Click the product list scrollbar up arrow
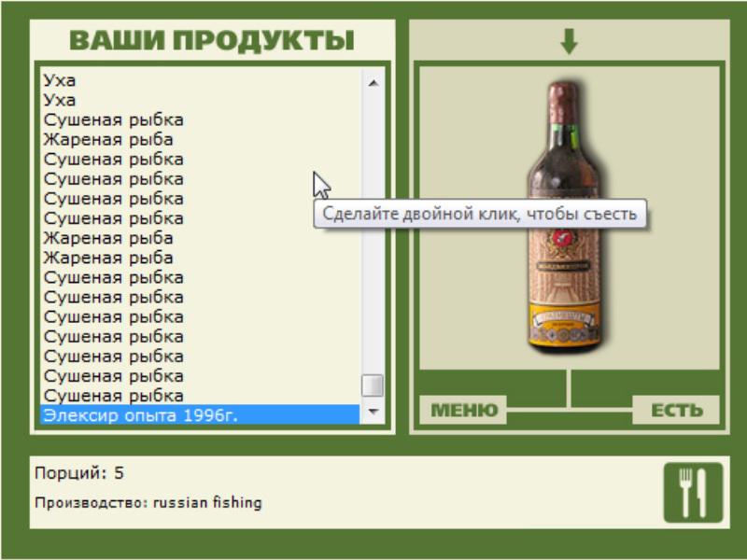 click(x=373, y=83)
